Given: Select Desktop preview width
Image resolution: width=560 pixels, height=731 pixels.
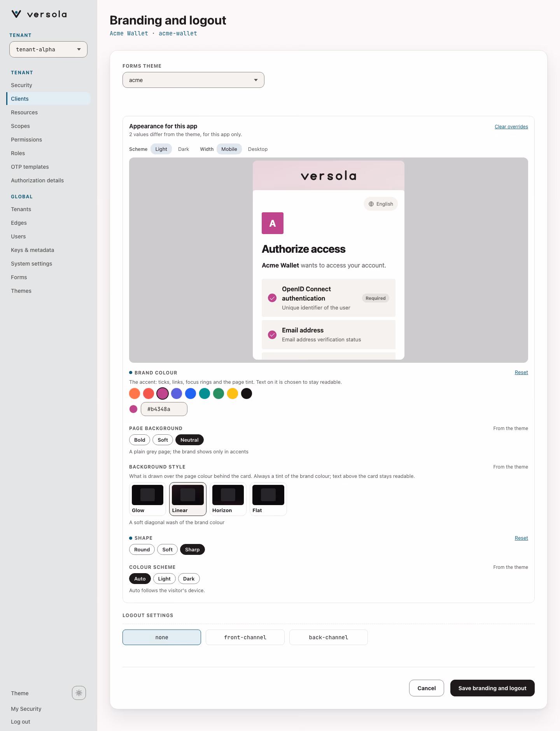Looking at the screenshot, I should click(x=258, y=149).
